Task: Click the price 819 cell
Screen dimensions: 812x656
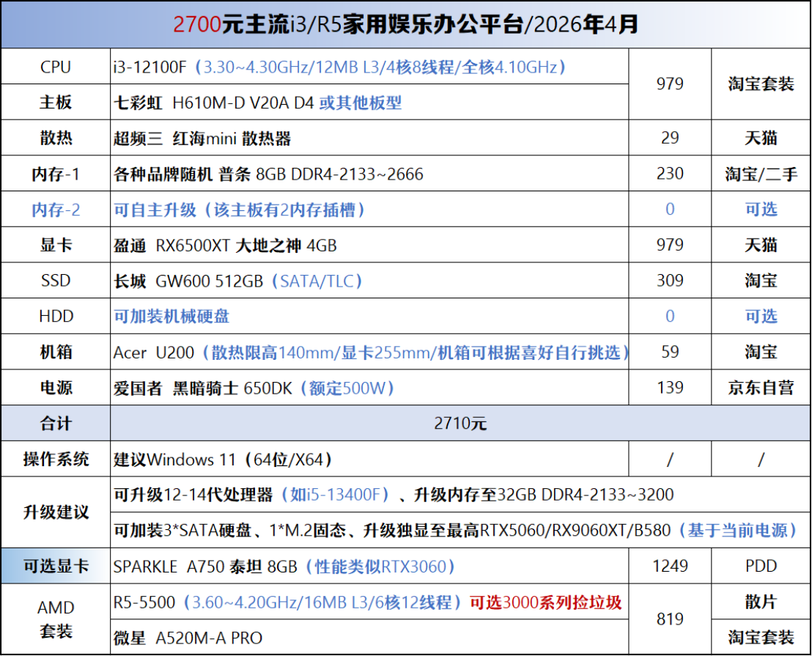Action: coord(670,619)
